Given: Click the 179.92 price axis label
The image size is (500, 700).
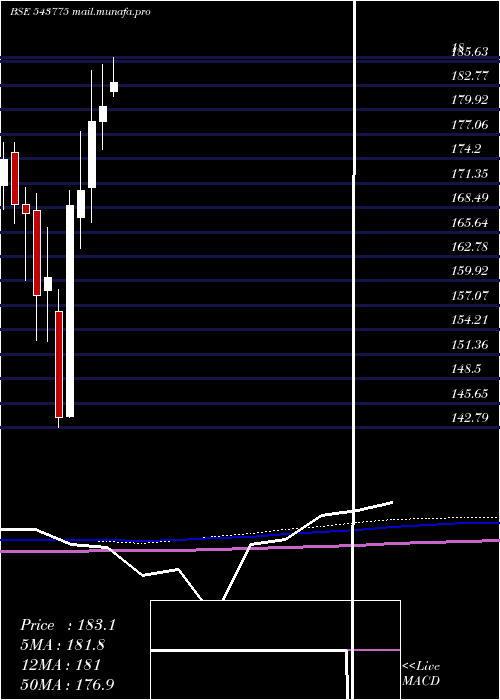Looking at the screenshot, I should tap(470, 100).
